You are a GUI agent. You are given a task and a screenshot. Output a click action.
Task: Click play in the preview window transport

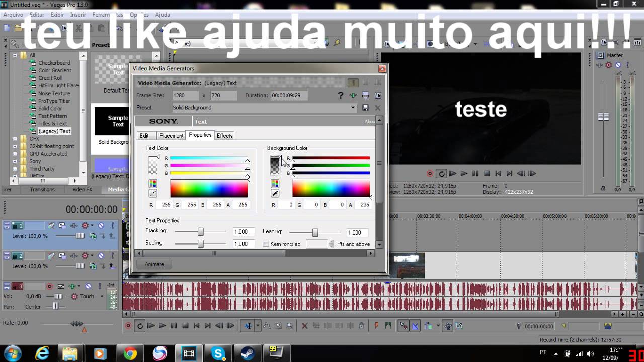coord(464,174)
